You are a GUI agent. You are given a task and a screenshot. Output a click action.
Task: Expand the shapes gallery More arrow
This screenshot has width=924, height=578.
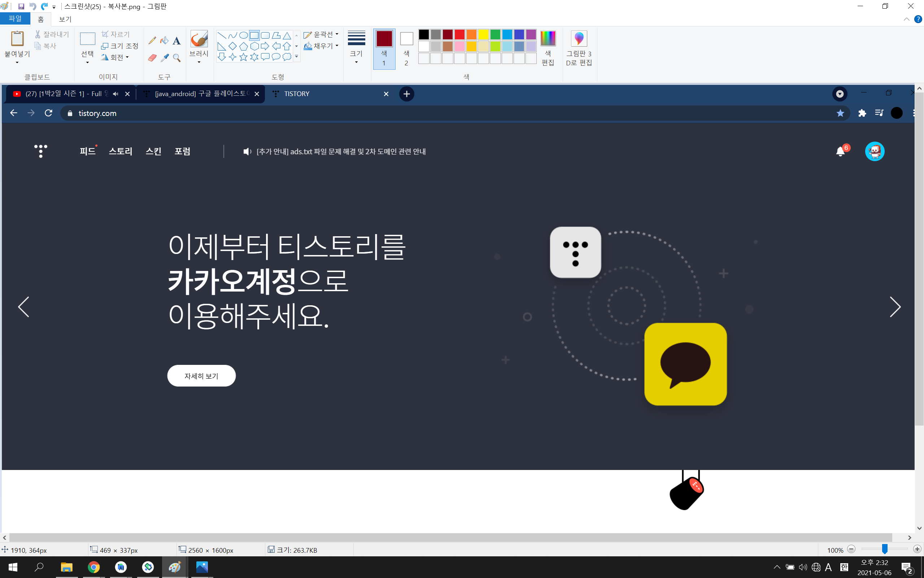[x=296, y=57]
